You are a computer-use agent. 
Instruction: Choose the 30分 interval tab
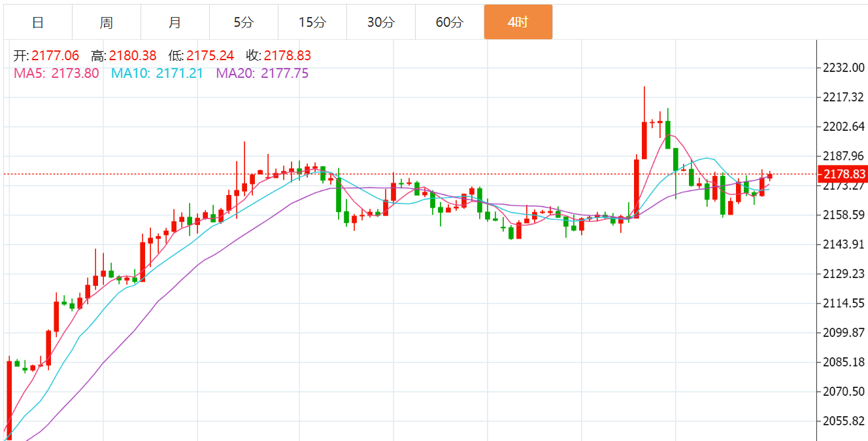381,22
